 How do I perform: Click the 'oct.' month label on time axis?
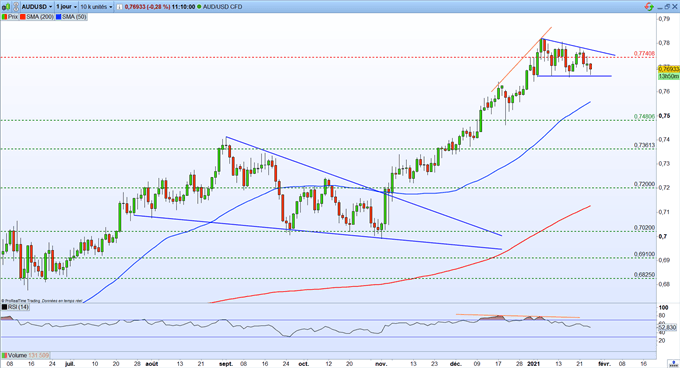(x=304, y=364)
